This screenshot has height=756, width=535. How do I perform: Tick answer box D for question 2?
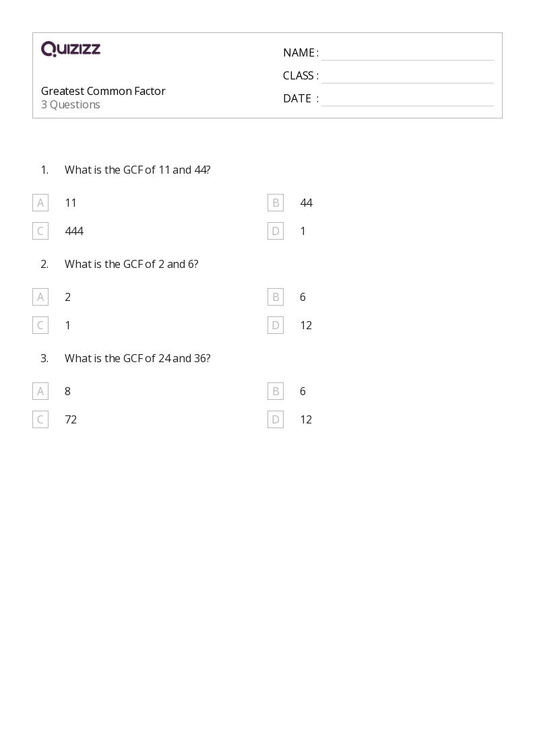[276, 325]
